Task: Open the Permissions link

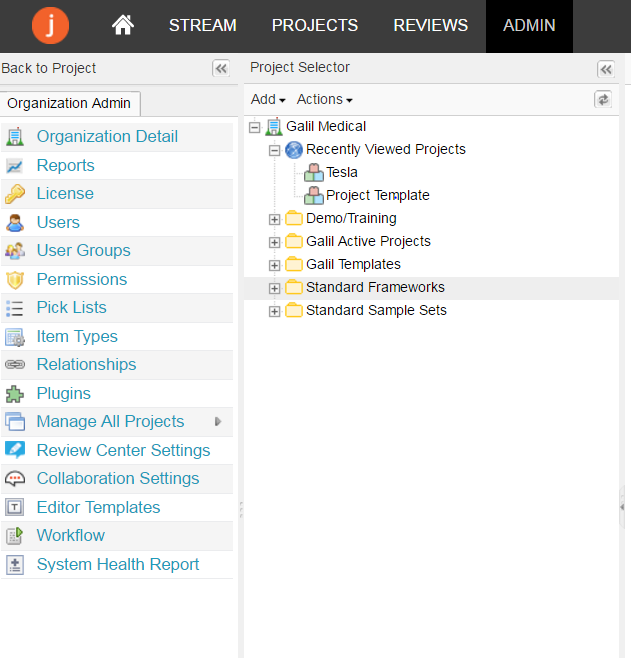Action: tap(82, 279)
